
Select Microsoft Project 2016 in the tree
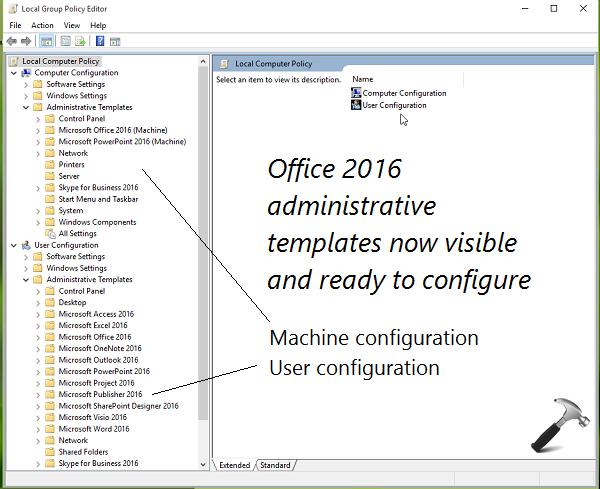coord(96,383)
